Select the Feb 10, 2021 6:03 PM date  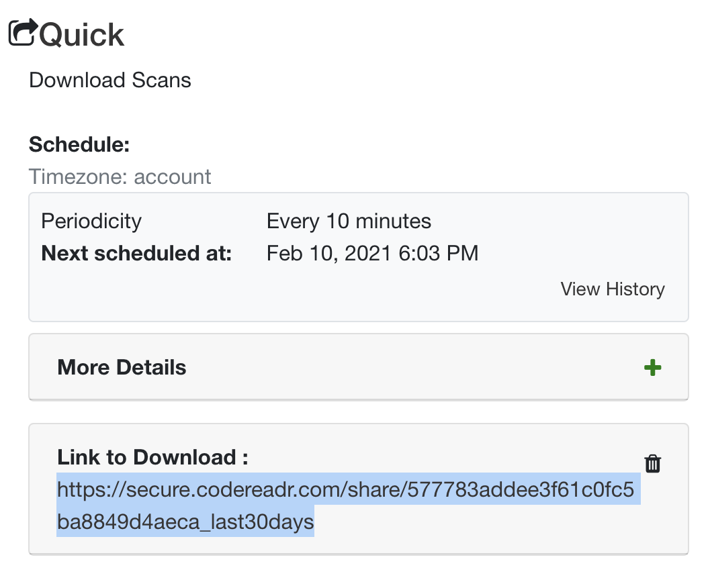372,253
